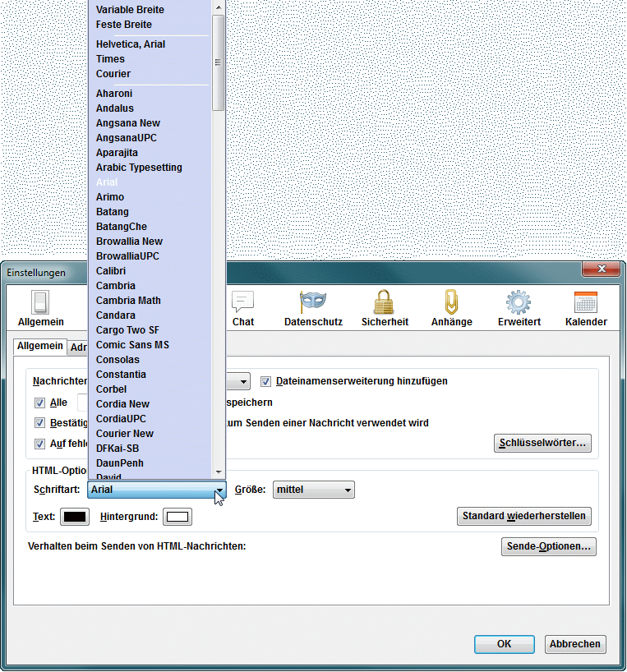Open the Größe dropdown set to mittel

pos(313,490)
